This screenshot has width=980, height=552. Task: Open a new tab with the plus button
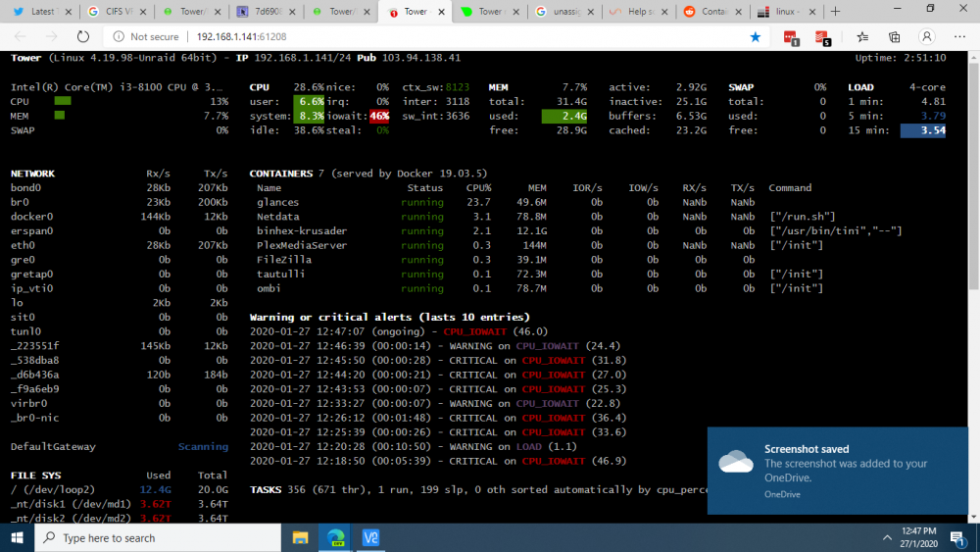point(835,11)
